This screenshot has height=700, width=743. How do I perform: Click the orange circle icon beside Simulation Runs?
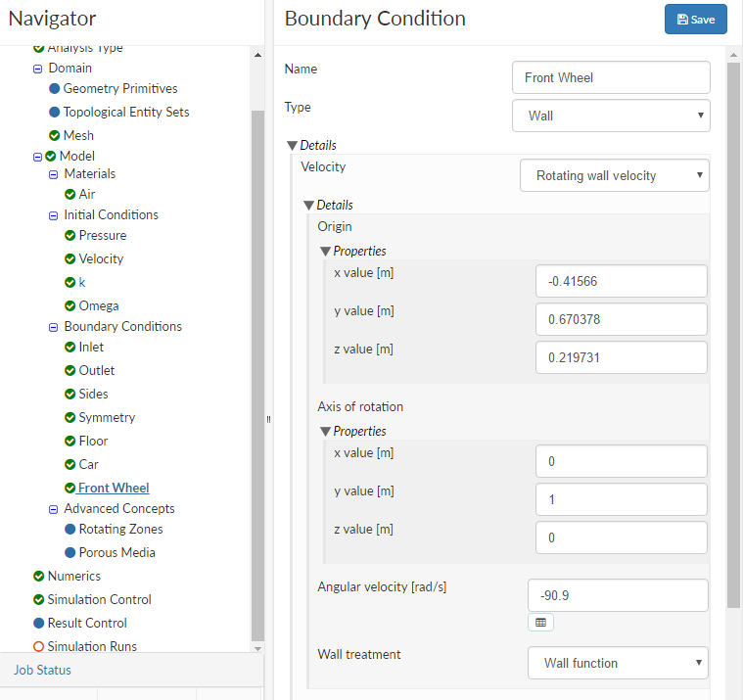[x=38, y=646]
